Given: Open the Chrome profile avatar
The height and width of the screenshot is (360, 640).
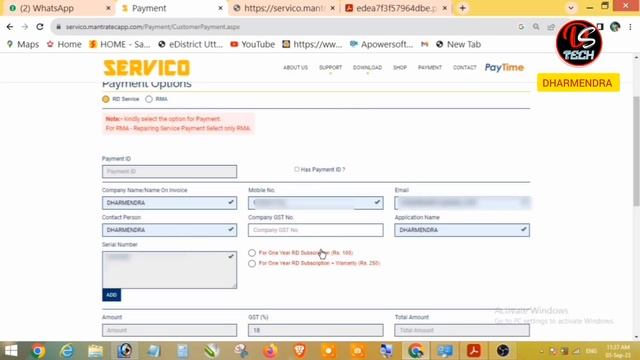Looking at the screenshot, I should click(x=615, y=27).
